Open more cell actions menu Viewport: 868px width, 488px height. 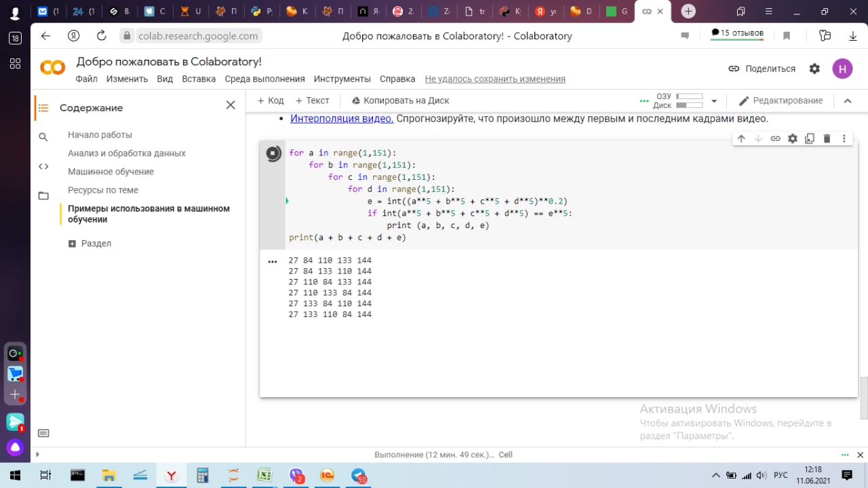point(844,138)
